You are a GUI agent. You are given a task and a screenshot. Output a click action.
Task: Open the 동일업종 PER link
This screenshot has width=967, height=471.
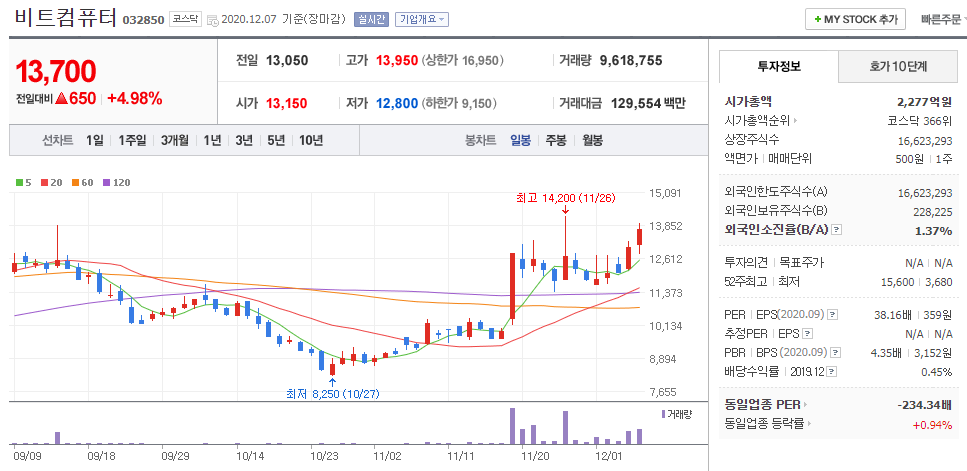point(766,405)
